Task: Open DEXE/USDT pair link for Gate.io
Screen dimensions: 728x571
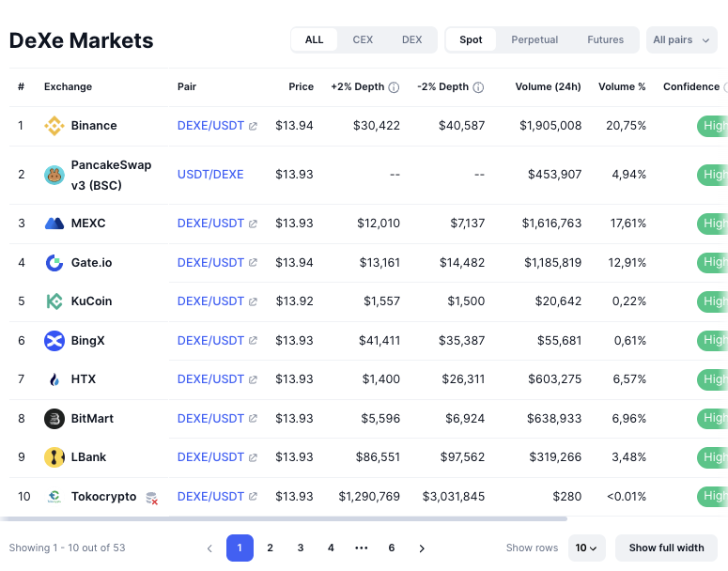Action: point(210,263)
